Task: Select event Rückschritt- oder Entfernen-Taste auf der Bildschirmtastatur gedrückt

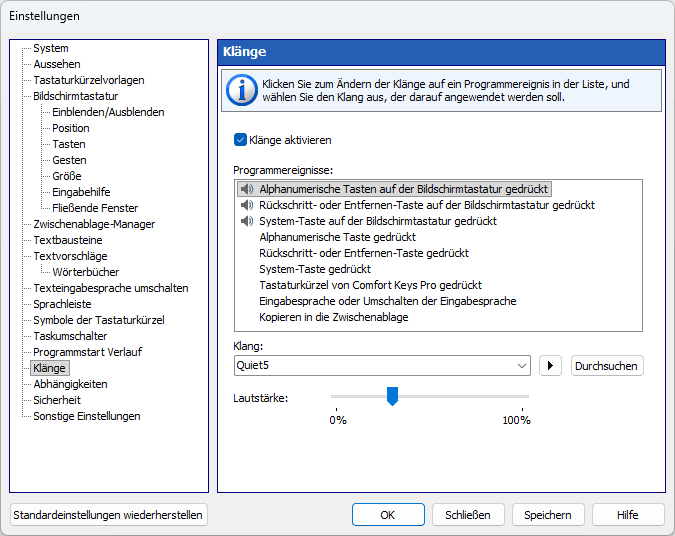Action: 427,205
